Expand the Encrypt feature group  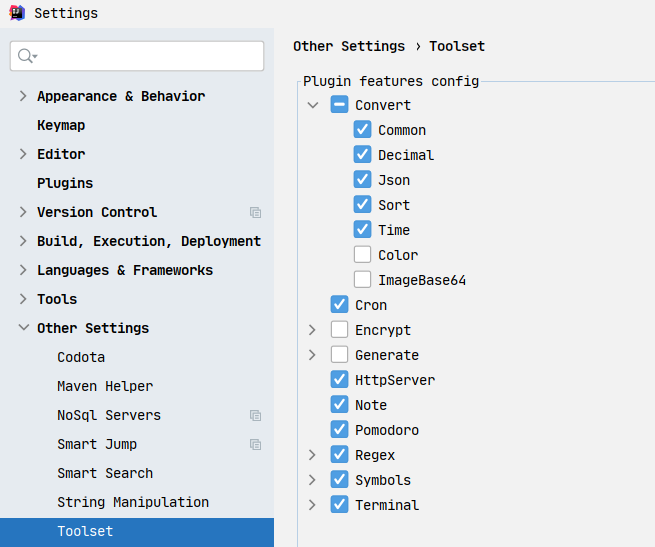(313, 330)
